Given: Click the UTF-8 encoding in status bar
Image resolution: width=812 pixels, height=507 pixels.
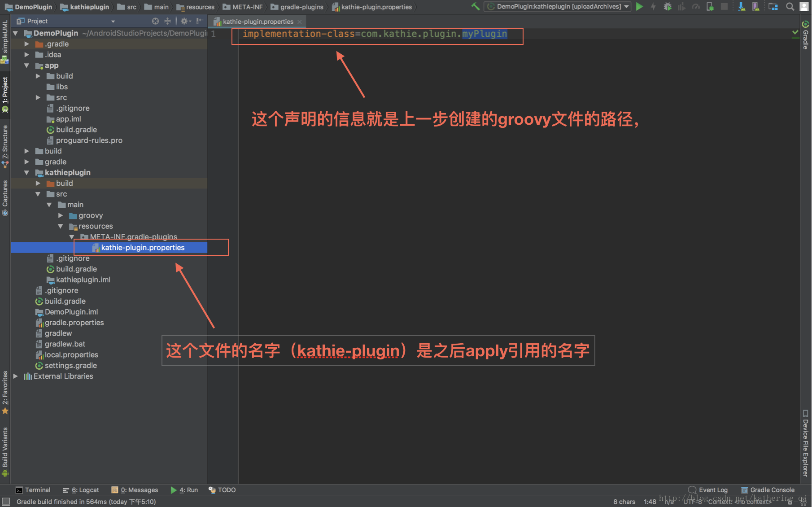Looking at the screenshot, I should (693, 502).
